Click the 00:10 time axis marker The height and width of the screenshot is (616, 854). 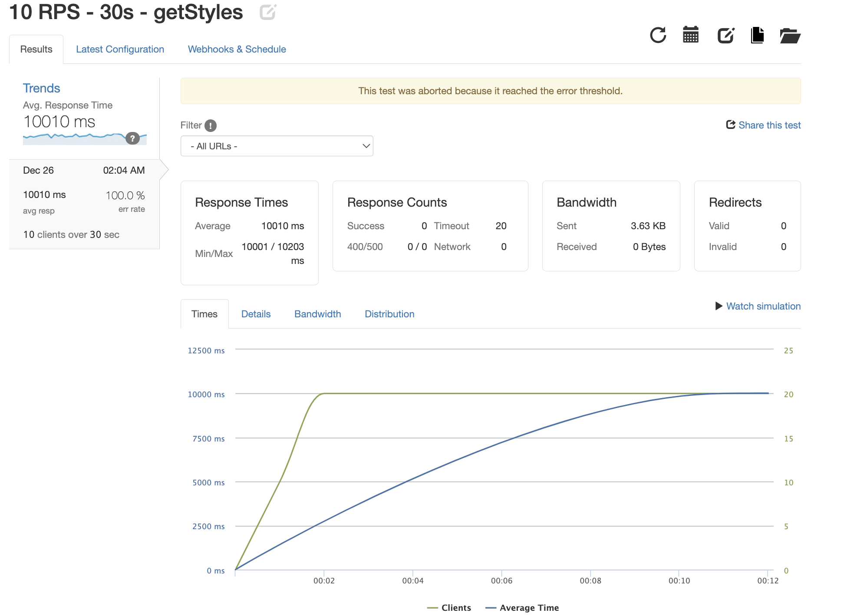pos(679,581)
